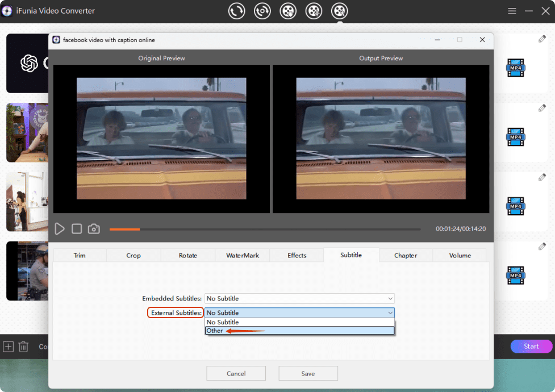Screen dimensions: 555x392
Task: Go to the Volume tab
Action: click(460, 255)
